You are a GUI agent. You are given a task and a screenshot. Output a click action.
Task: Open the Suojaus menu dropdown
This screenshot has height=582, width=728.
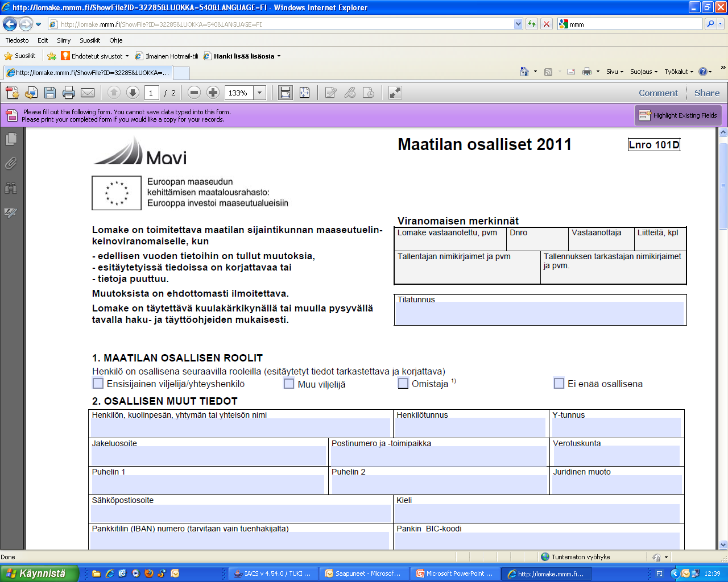pyautogui.click(x=644, y=72)
